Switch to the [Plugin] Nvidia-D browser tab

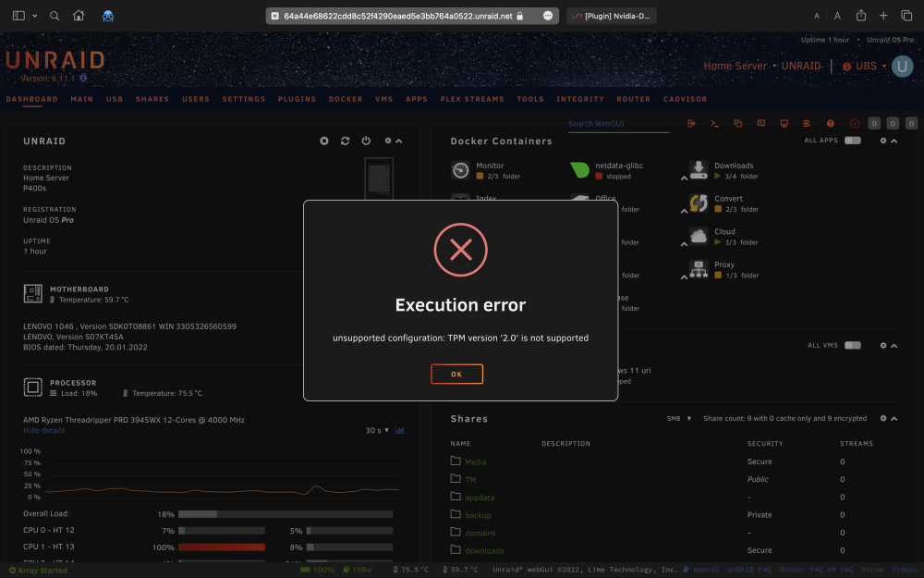tap(612, 16)
